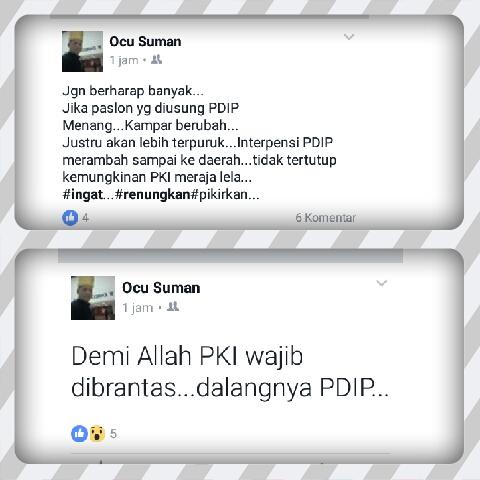Click the Ocu Suman name above the Kampar post
480x480 pixels.
(145, 42)
